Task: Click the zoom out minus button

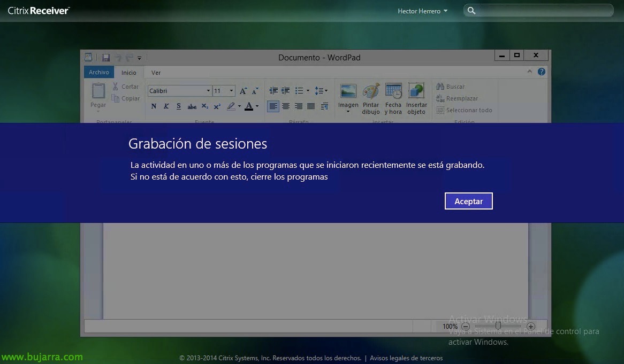Action: 466,326
